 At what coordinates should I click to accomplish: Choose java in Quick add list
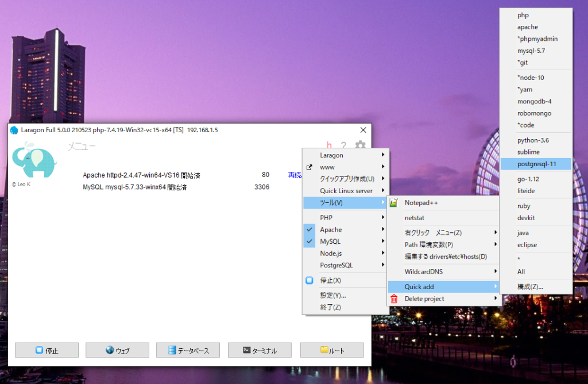point(536,233)
